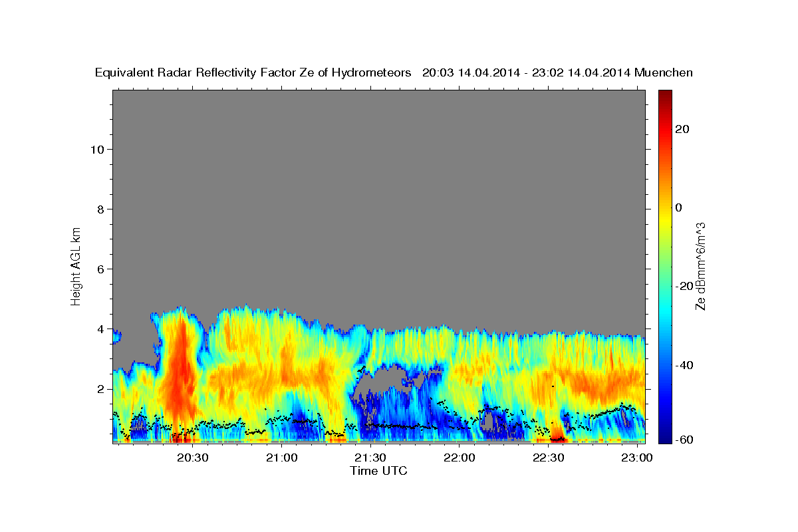
Task: Click the 21:00 time tick label
Action: 282,458
